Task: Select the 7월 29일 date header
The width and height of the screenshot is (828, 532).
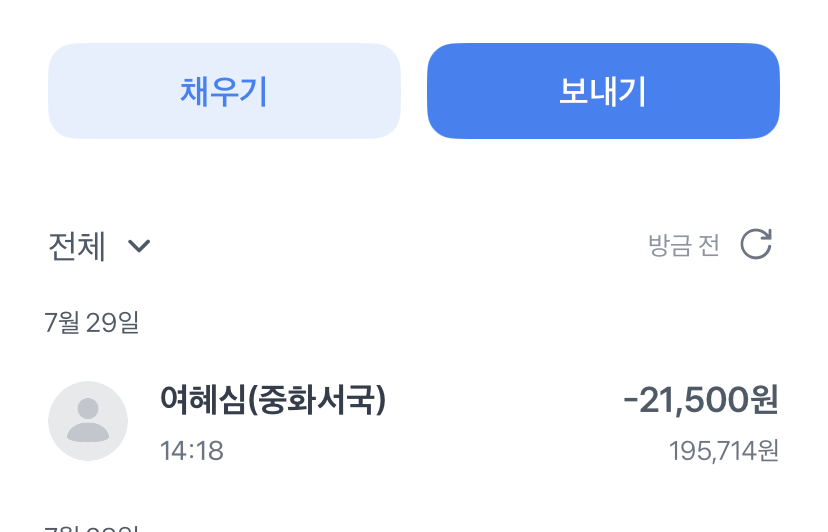Action: pyautogui.click(x=92, y=322)
